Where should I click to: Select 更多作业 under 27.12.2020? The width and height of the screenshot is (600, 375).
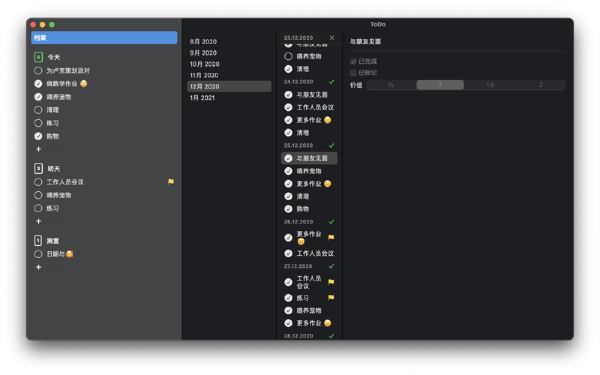pyautogui.click(x=309, y=323)
